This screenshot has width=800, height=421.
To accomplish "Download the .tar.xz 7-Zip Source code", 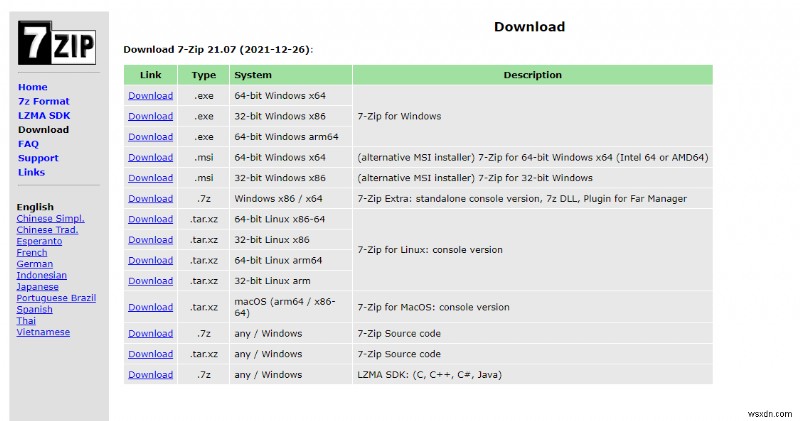I will click(151, 354).
